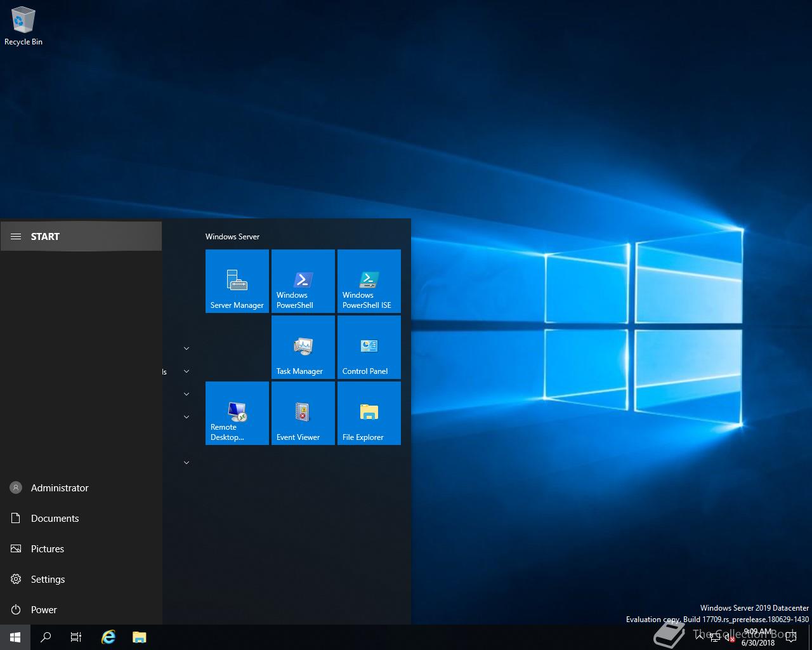Image resolution: width=812 pixels, height=650 pixels.
Task: Expand the folder chevron next to 'ls'
Action: [x=187, y=371]
